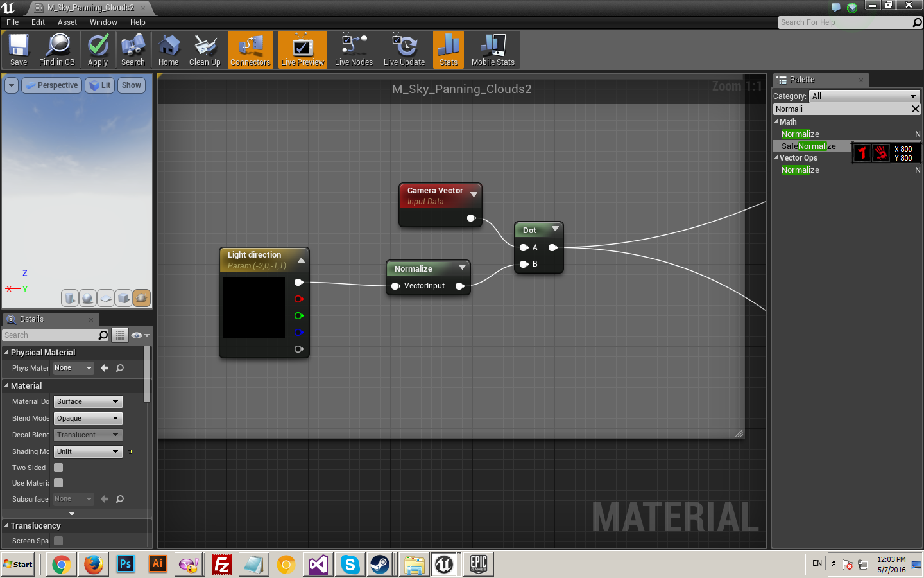The height and width of the screenshot is (578, 924).
Task: Toggle Live Nodes in toolbar
Action: (x=354, y=50)
